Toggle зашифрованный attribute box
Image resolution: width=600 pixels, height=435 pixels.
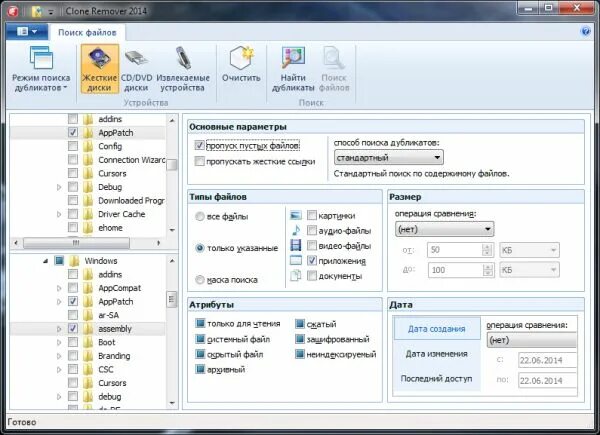tap(299, 339)
